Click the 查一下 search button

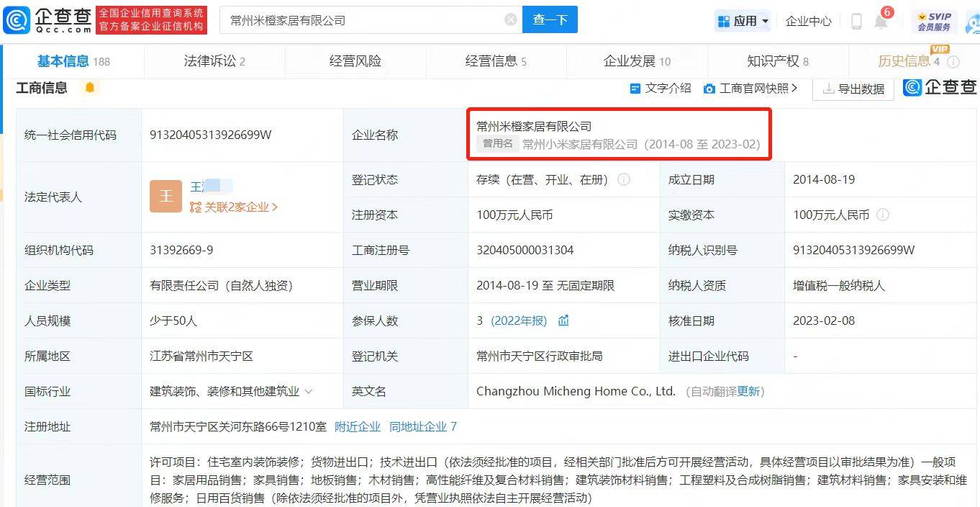[550, 20]
